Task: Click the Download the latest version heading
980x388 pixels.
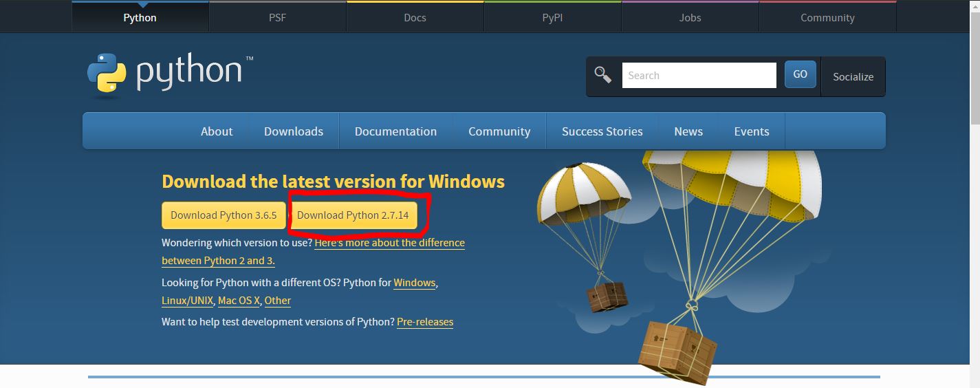Action: click(333, 182)
